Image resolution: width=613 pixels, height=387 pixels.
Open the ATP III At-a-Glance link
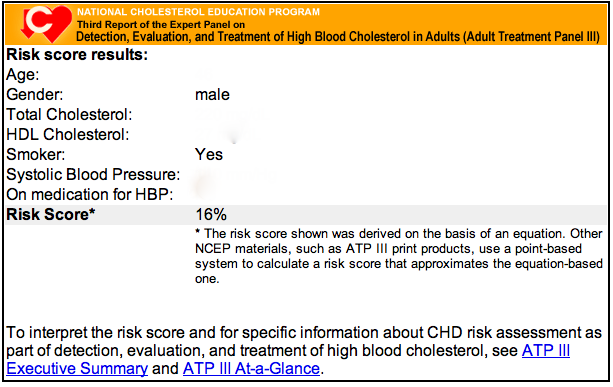pos(251,369)
